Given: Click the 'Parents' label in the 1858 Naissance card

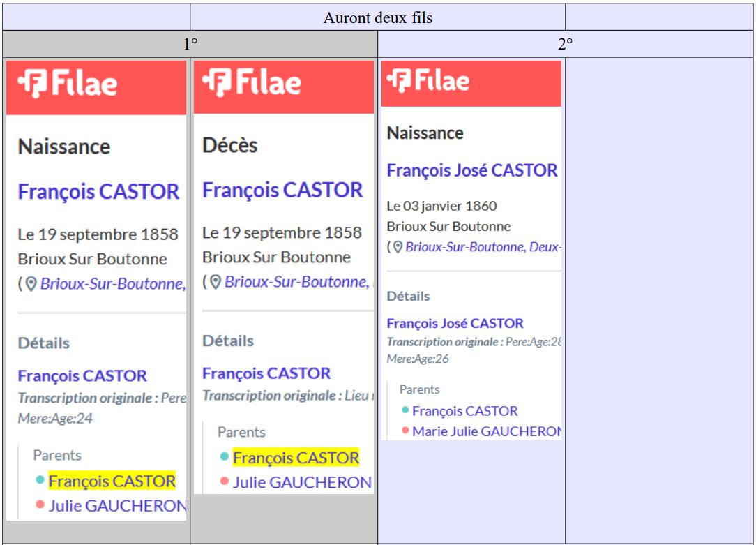Looking at the screenshot, I should 57,455.
